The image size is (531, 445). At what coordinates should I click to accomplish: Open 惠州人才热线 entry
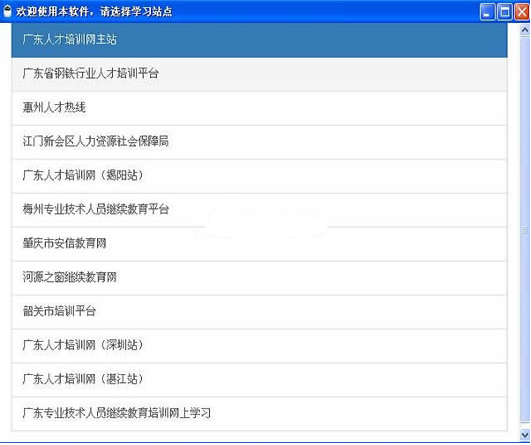(259, 108)
